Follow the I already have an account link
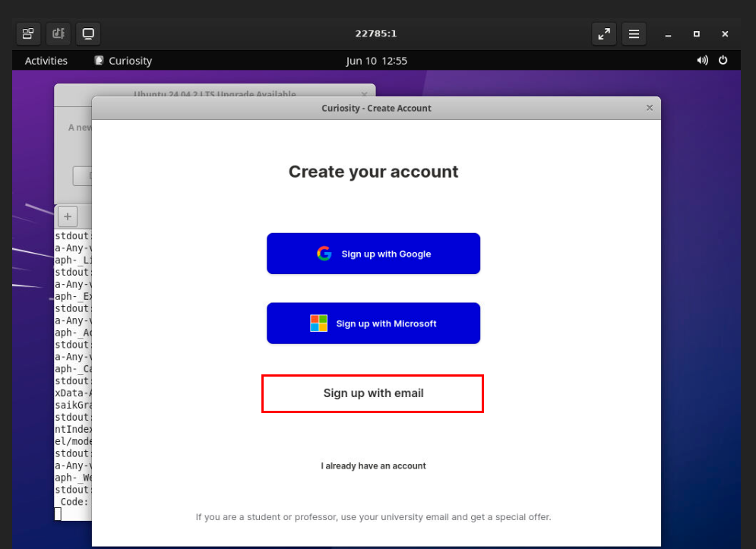This screenshot has width=756, height=549. [373, 466]
